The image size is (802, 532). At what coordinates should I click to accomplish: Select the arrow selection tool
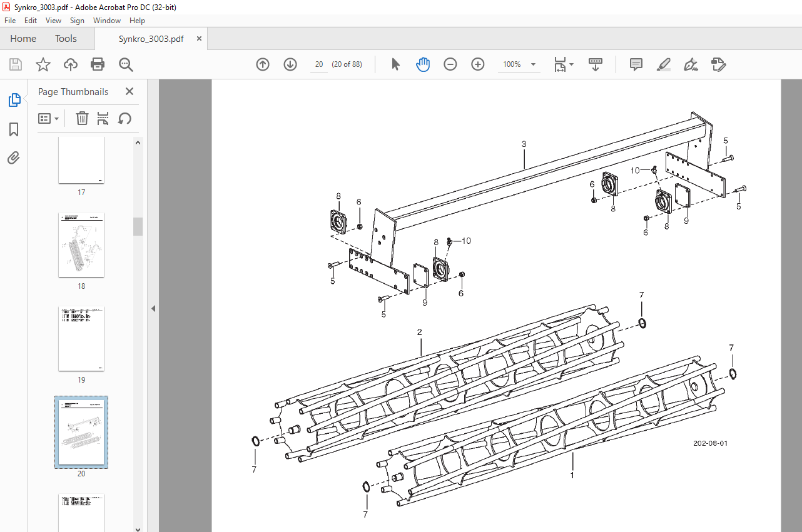[395, 64]
